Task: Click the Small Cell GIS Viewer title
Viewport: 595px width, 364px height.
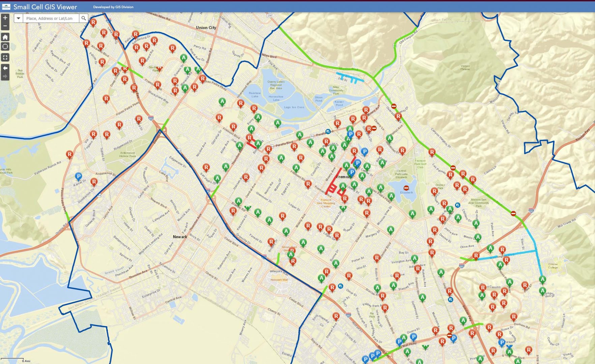Action: pyautogui.click(x=45, y=7)
